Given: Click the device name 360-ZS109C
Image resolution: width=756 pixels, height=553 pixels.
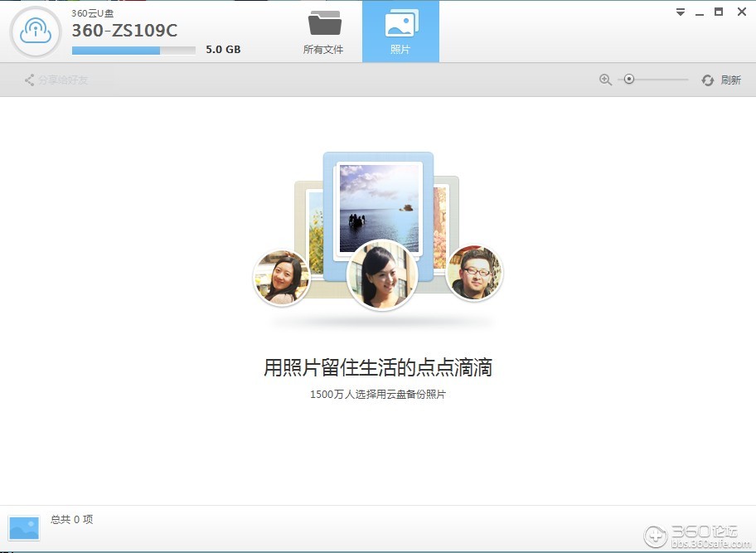Looking at the screenshot, I should tap(124, 31).
